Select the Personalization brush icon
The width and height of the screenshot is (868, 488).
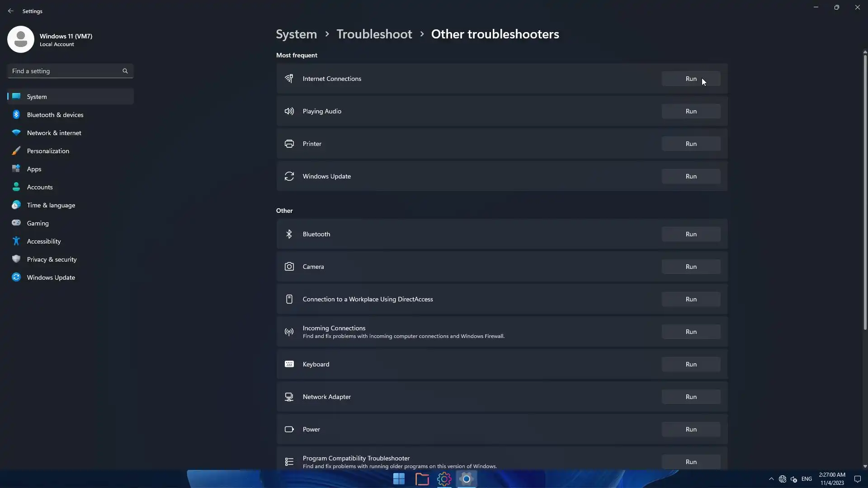click(x=16, y=151)
